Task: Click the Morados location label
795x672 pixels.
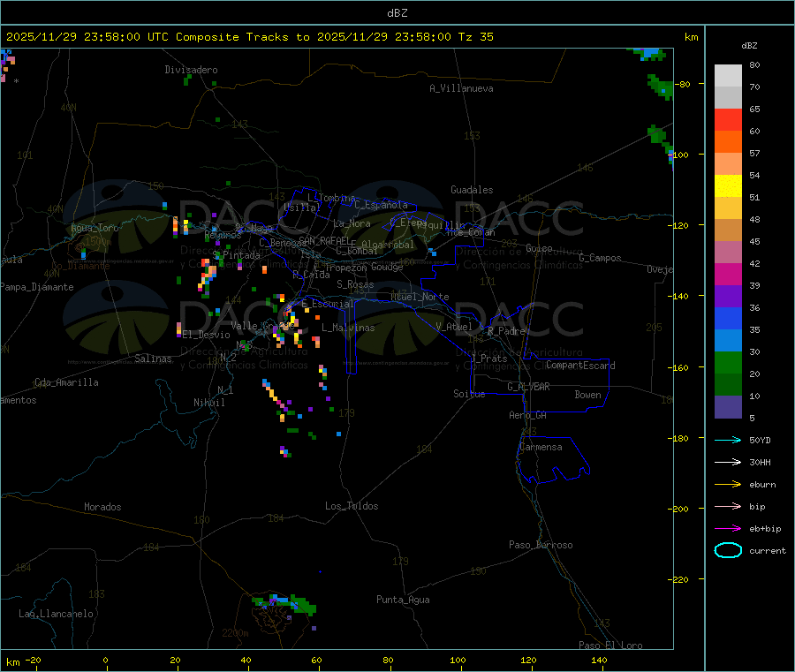Action: click(102, 507)
